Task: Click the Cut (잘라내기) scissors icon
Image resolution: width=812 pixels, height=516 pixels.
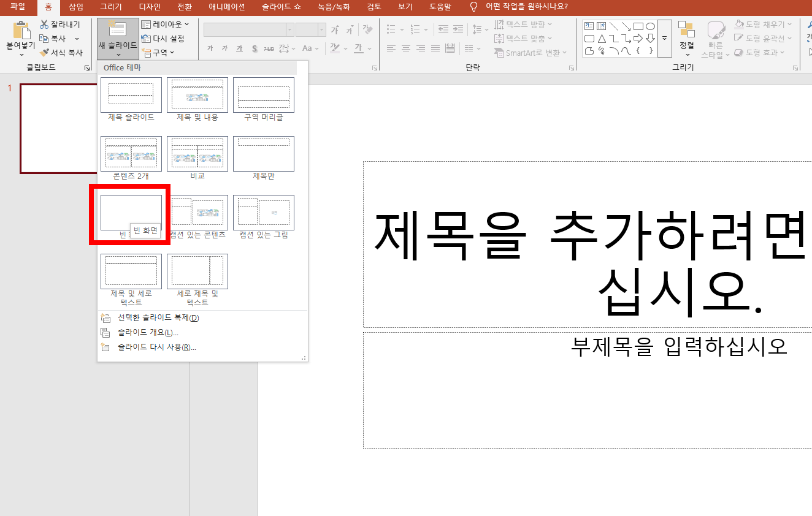Action: tap(44, 25)
